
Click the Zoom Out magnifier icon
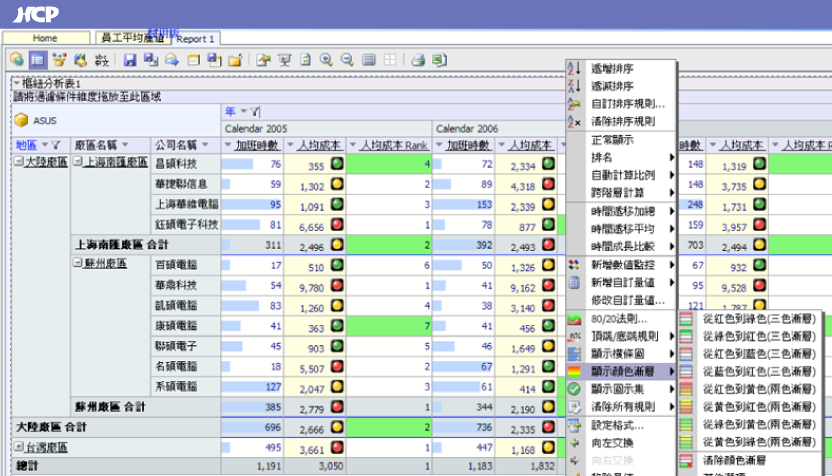click(x=347, y=59)
